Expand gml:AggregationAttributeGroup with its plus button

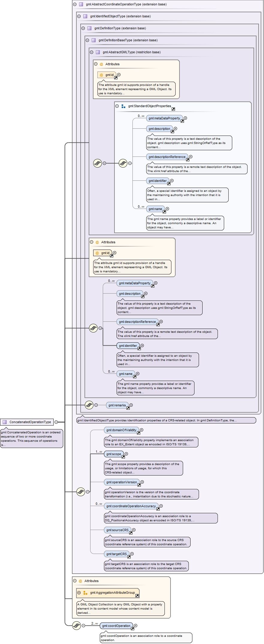click(x=79, y=593)
